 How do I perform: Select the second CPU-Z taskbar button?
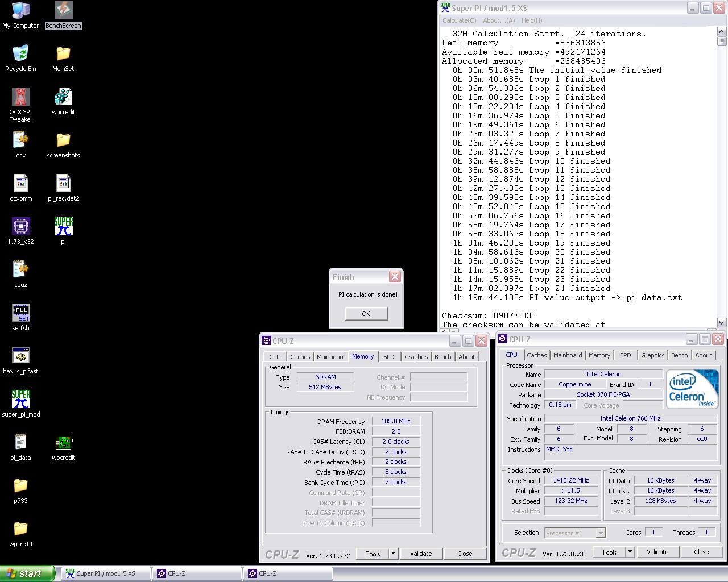(288, 573)
